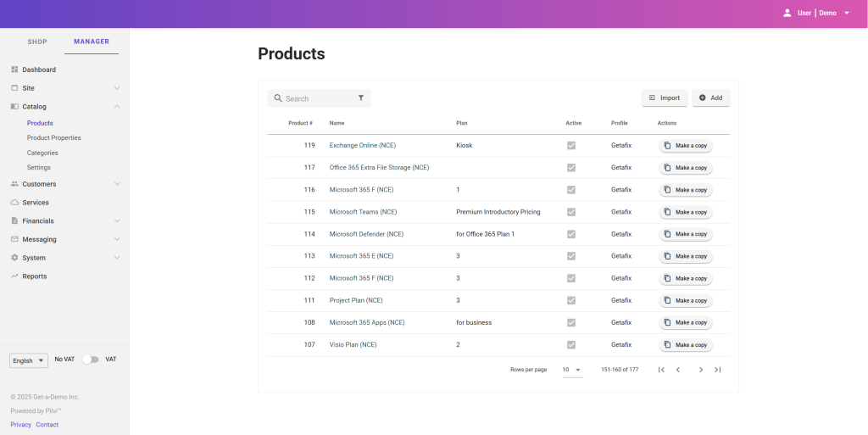Click the Financials document icon
This screenshot has width=868, height=435.
tap(15, 220)
